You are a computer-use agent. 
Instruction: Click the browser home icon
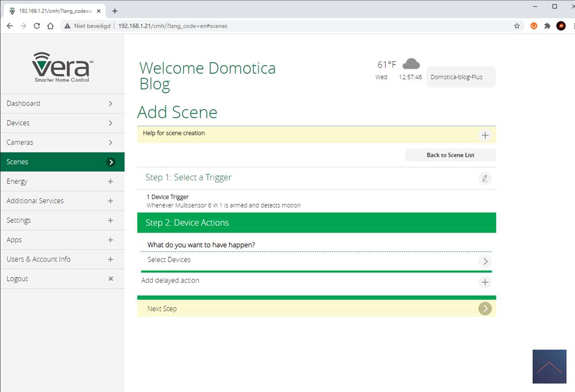pyautogui.click(x=50, y=26)
